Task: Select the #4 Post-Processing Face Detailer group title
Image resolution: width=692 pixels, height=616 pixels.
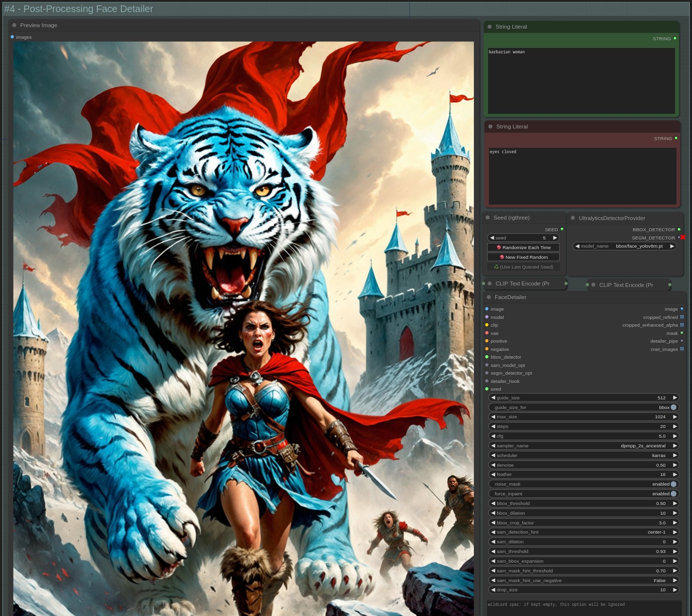Action: coord(79,9)
